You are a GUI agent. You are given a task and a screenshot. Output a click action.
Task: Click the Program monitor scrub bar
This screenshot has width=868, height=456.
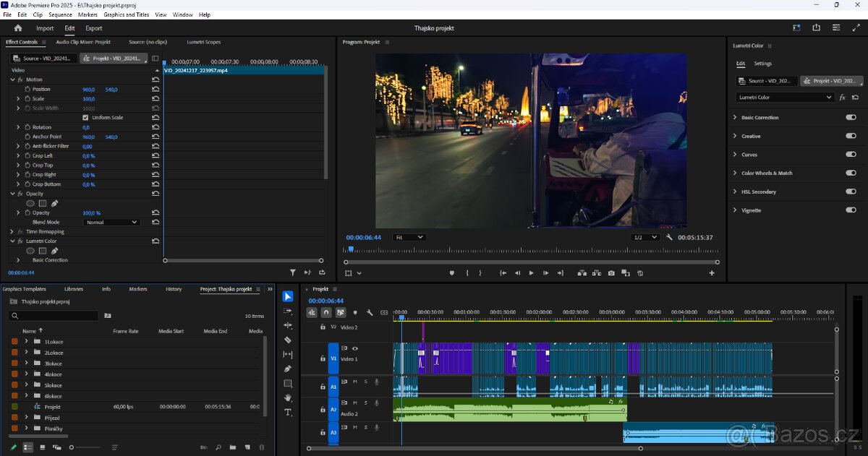pos(531,250)
